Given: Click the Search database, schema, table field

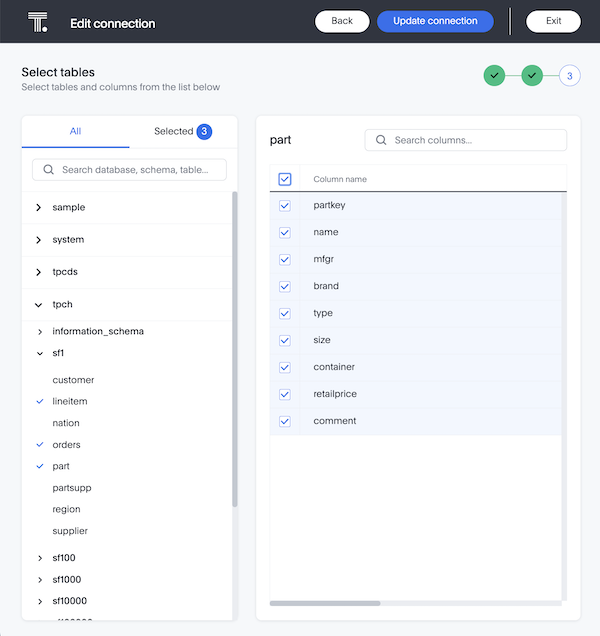Looking at the screenshot, I should [x=129, y=170].
